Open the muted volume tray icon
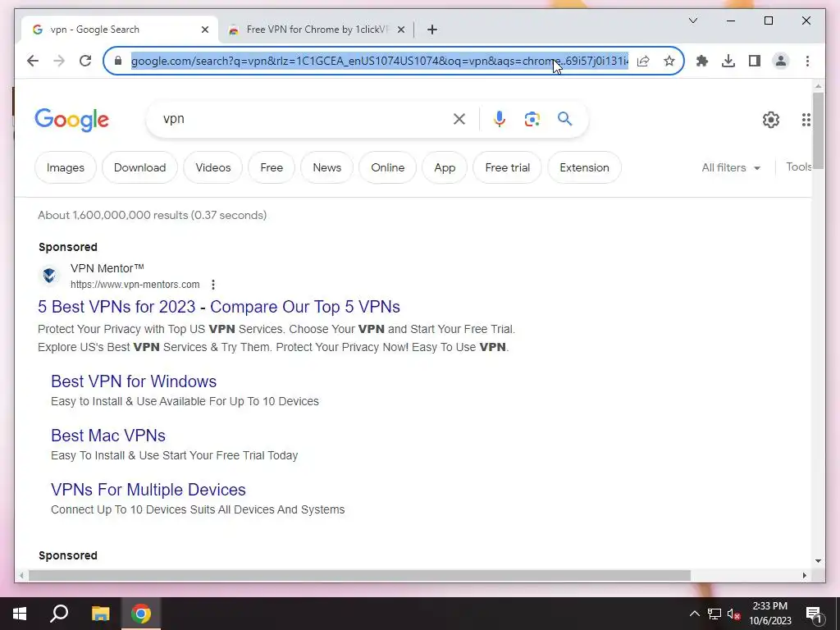Screen dimensions: 840x630 point(733,614)
